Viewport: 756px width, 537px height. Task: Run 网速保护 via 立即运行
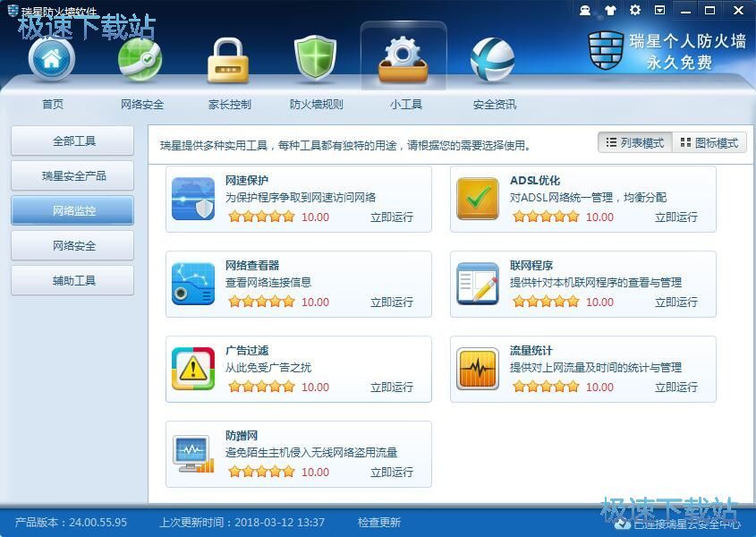click(x=392, y=217)
